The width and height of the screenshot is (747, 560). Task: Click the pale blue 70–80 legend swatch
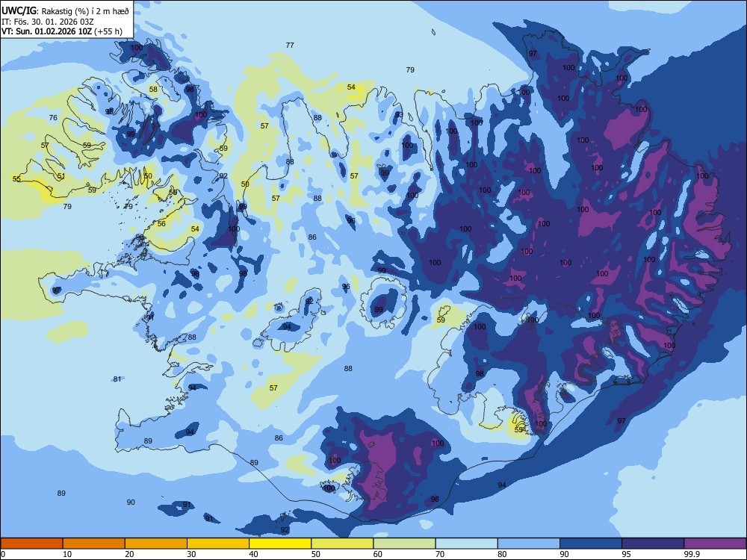pyautogui.click(x=466, y=544)
